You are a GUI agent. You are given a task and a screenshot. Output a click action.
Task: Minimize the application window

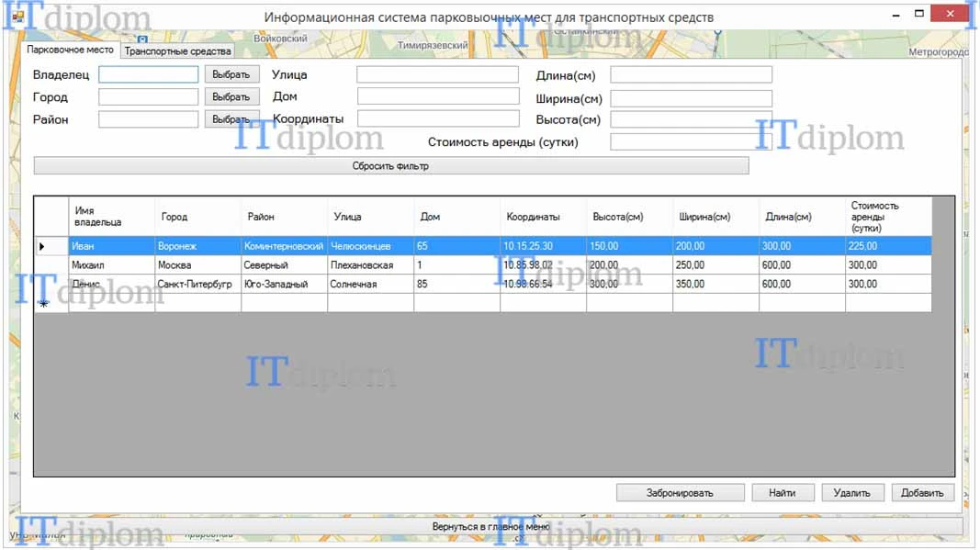tap(896, 14)
